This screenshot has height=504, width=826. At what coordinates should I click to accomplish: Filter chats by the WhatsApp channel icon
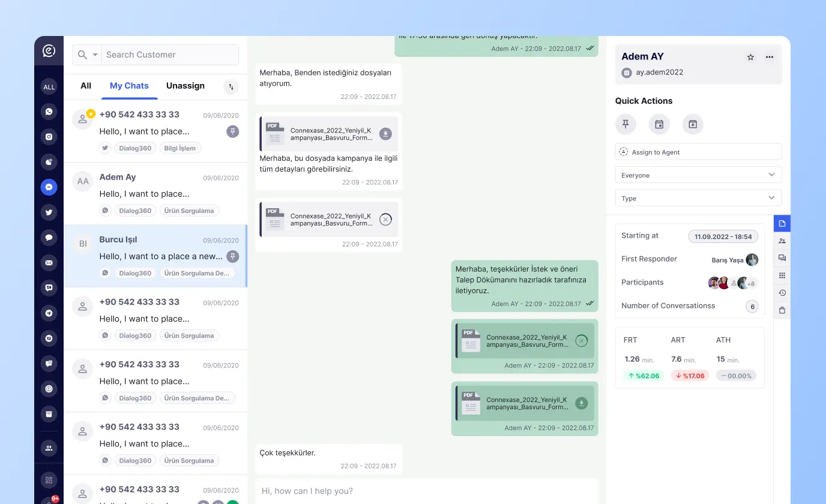(49, 112)
